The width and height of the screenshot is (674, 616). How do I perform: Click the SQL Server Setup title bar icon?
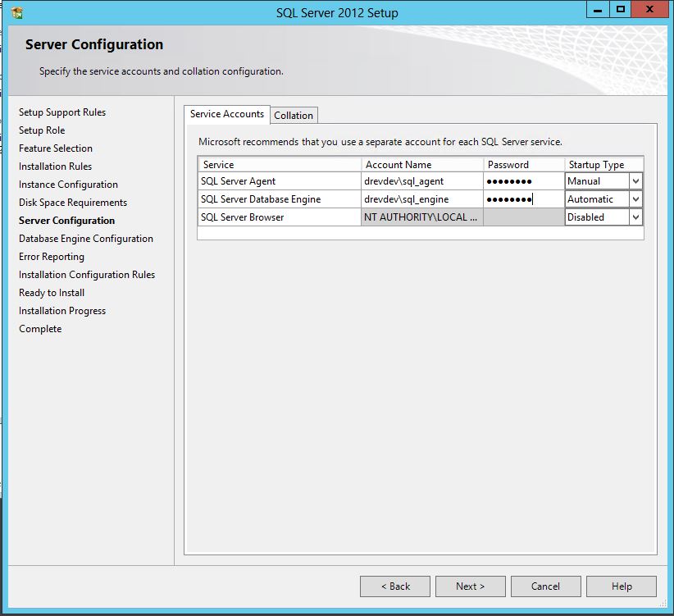click(17, 13)
